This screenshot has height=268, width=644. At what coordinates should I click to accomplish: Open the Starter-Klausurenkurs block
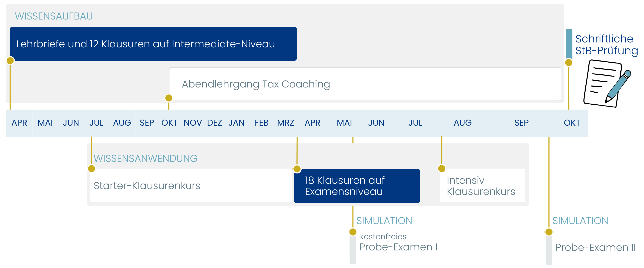pyautogui.click(x=191, y=186)
